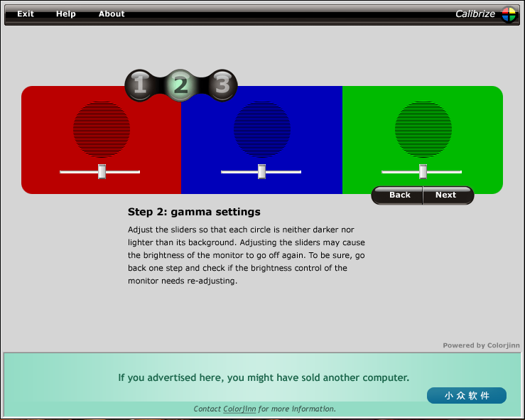Screen dimensions: 525x420
Task: Select the step 2 circle indicator
Action: click(x=180, y=86)
